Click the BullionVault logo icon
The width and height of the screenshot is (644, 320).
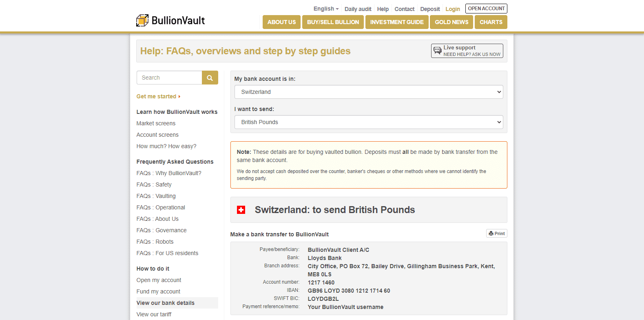click(142, 20)
